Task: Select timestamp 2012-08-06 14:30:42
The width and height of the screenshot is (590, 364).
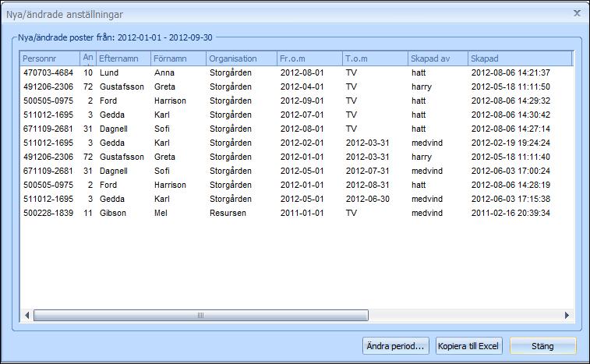Action: (511, 115)
